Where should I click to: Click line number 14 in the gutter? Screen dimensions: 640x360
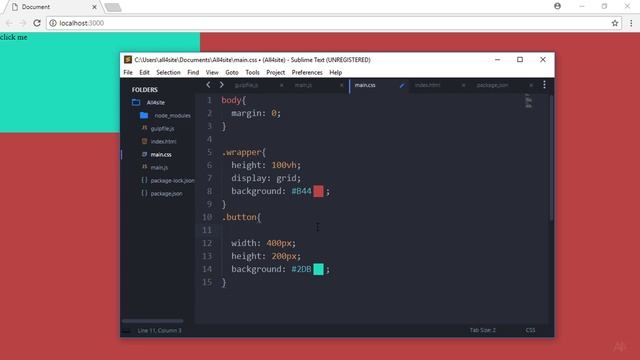207,269
